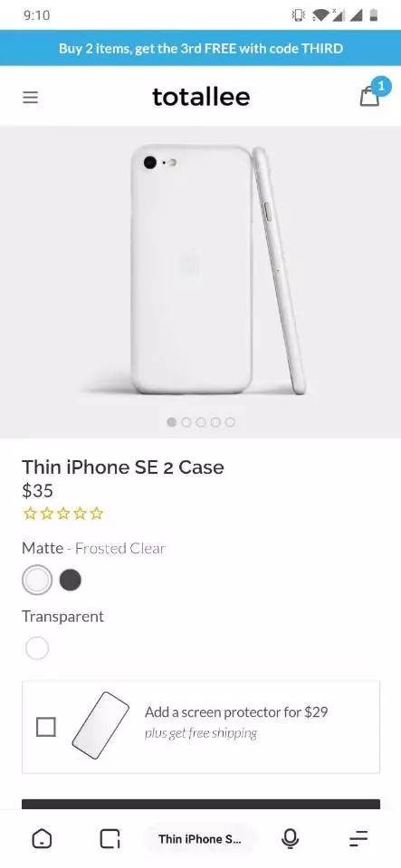
Task: Tap the microphone voice search icon
Action: 290,839
